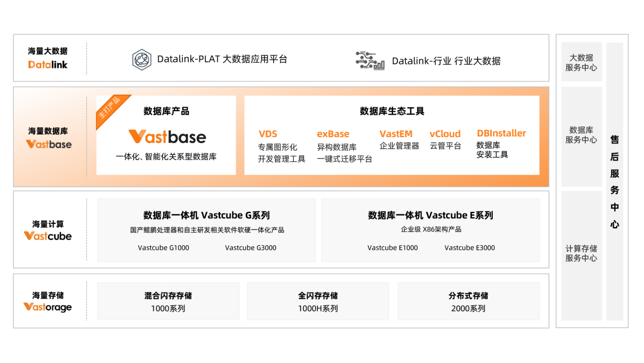Open the DBInstaller installation tool
Viewport: 644px width, 363px height.
501,134
